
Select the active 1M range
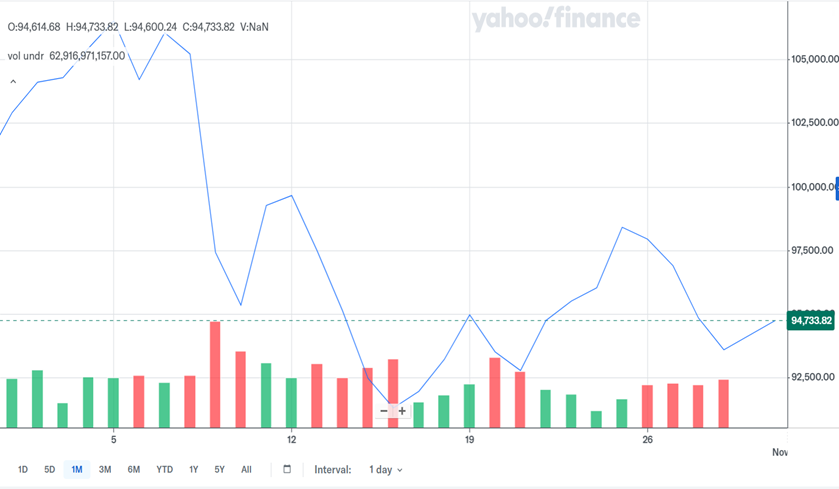tap(77, 469)
